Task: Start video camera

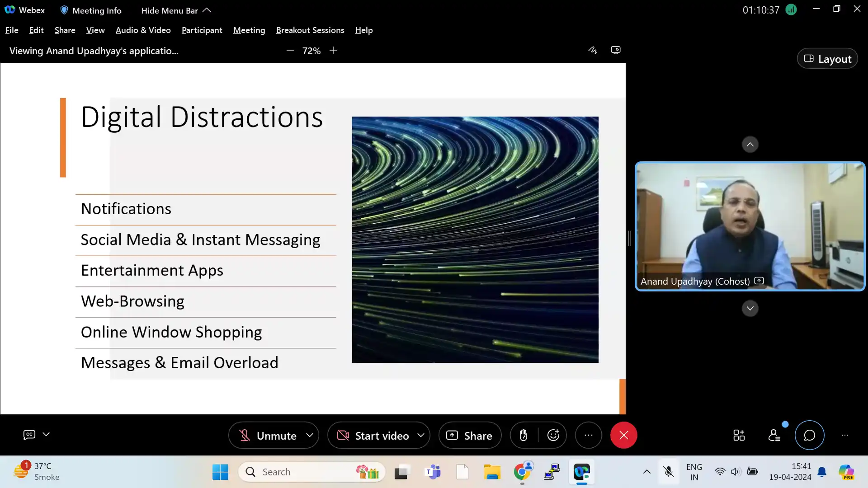Action: click(373, 436)
